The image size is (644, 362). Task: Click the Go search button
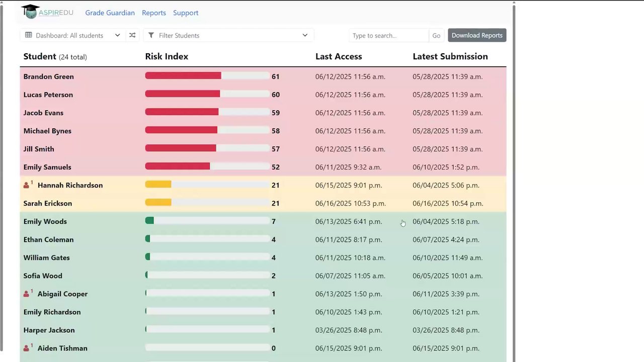coord(436,35)
